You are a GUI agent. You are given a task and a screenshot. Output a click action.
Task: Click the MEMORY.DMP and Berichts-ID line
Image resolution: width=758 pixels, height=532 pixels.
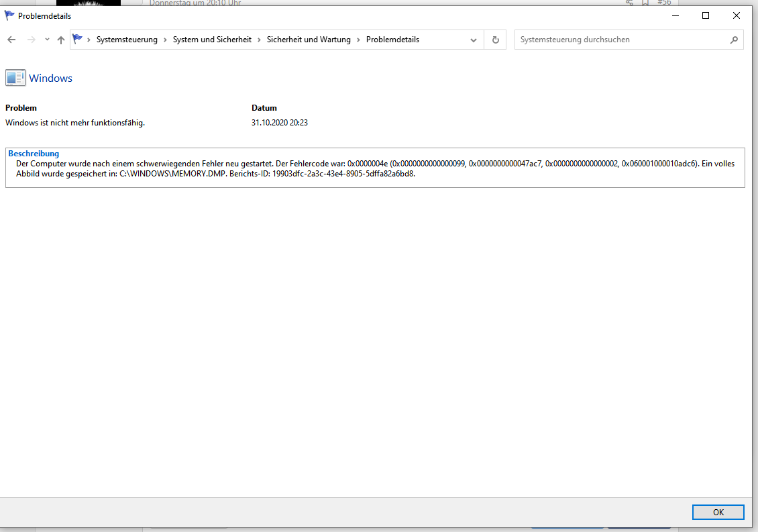215,174
